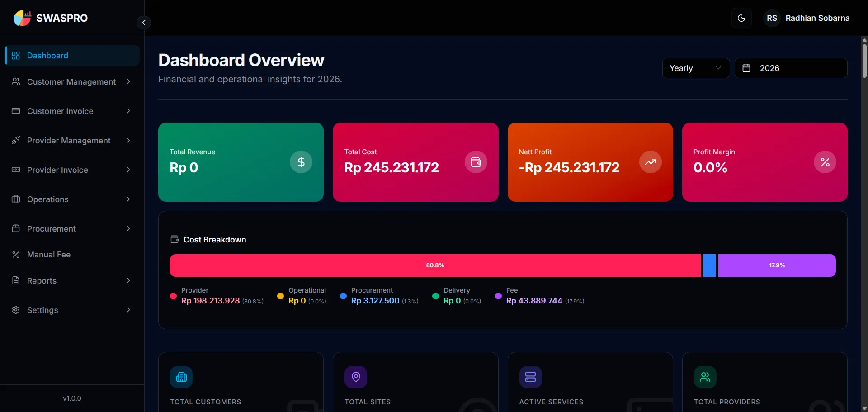Open the Operations menu
868x412 pixels.
click(x=72, y=199)
